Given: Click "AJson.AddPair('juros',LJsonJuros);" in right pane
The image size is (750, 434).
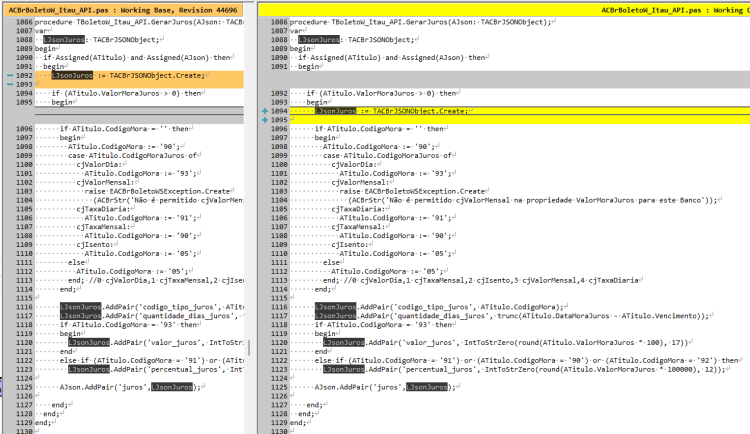Looking at the screenshot, I should pyautogui.click(x=386, y=387).
